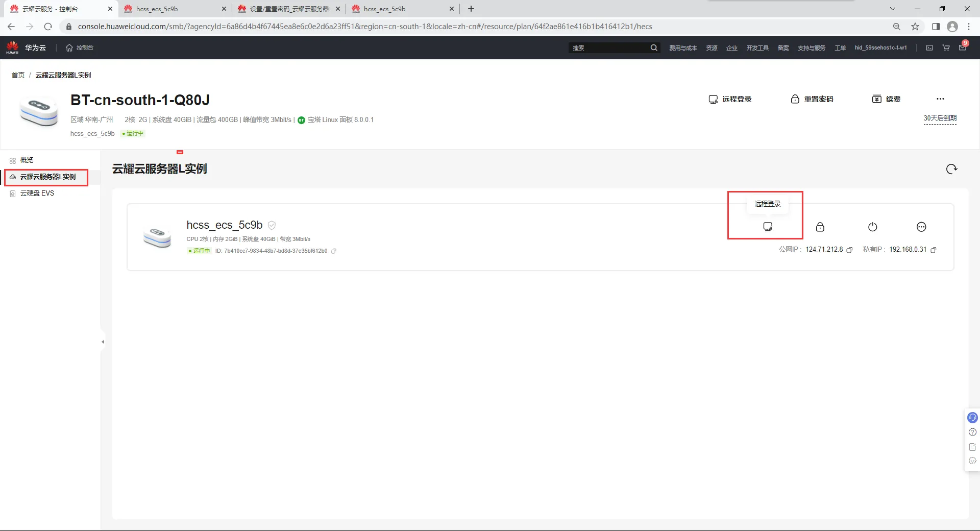The width and height of the screenshot is (980, 531).
Task: Copy the instance ID with the copy icon
Action: tap(334, 251)
